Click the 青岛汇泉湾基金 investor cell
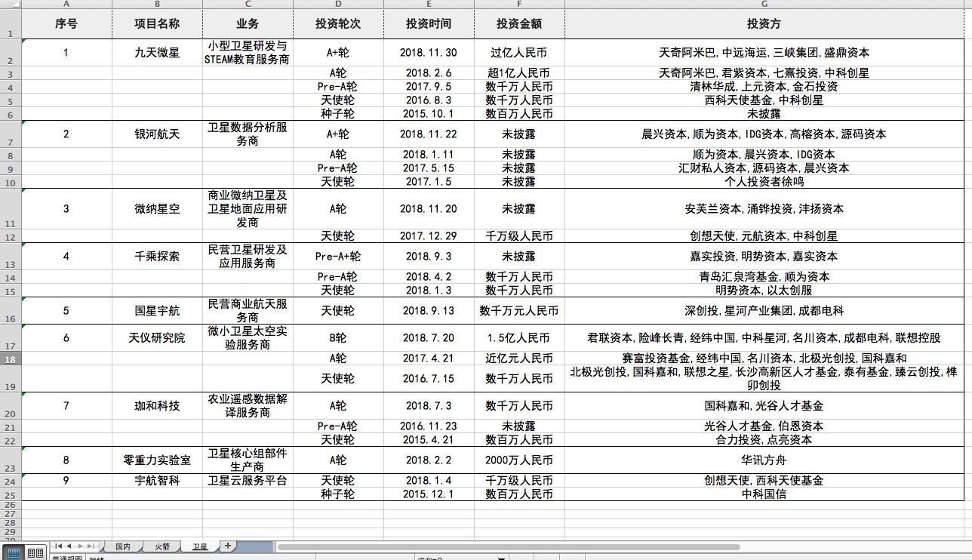The height and width of the screenshot is (560, 972). [x=764, y=277]
